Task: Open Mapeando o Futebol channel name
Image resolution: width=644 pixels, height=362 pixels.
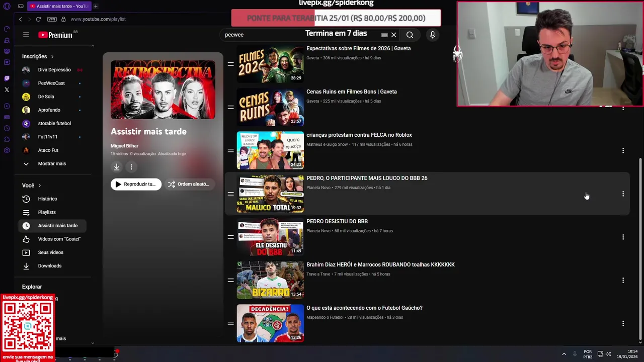Action: [x=325, y=317]
